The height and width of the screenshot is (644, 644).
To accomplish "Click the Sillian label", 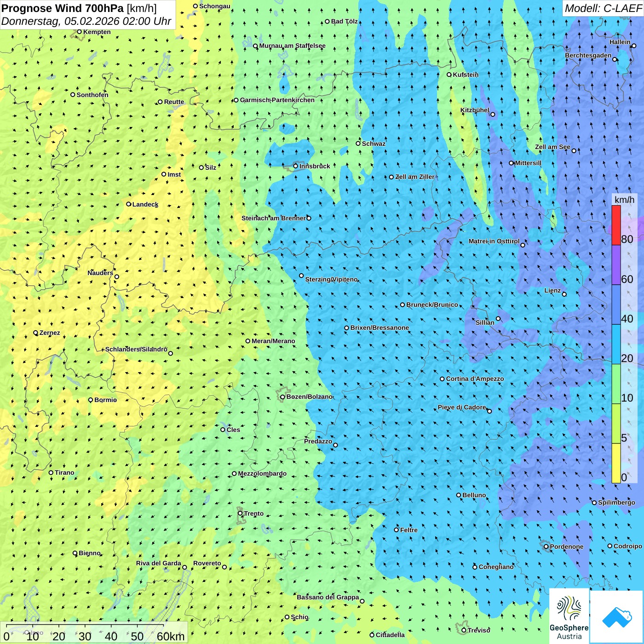I will tap(485, 322).
